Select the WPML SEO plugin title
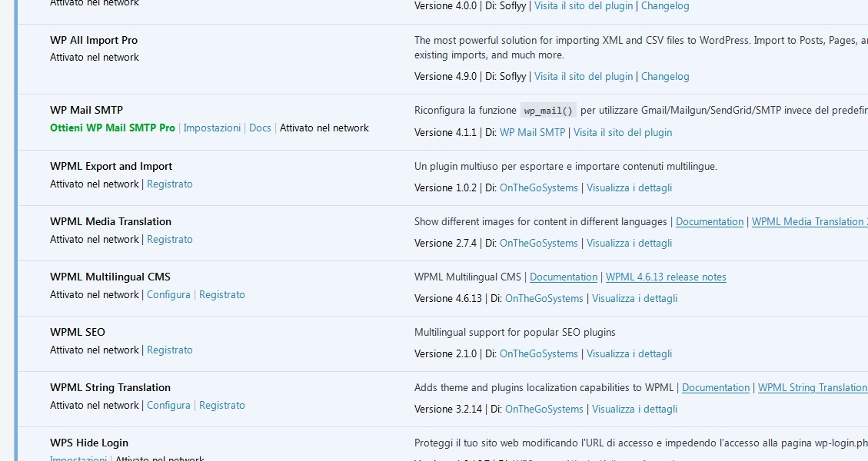The width and height of the screenshot is (868, 461). (x=78, y=332)
